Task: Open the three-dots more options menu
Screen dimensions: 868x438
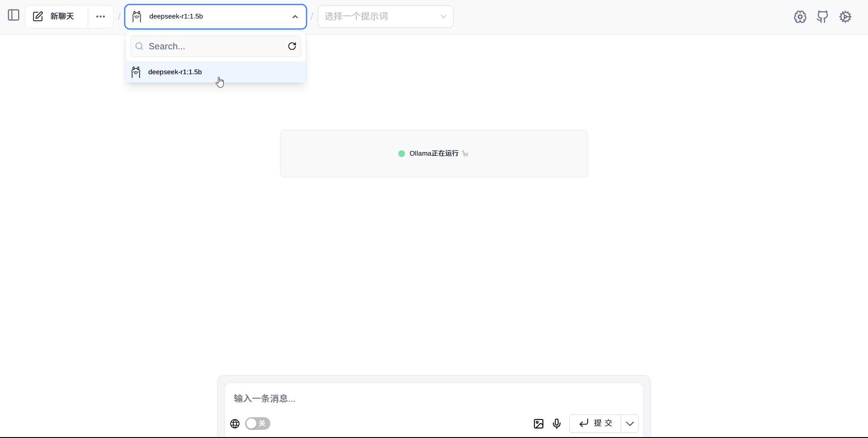Action: [100, 17]
